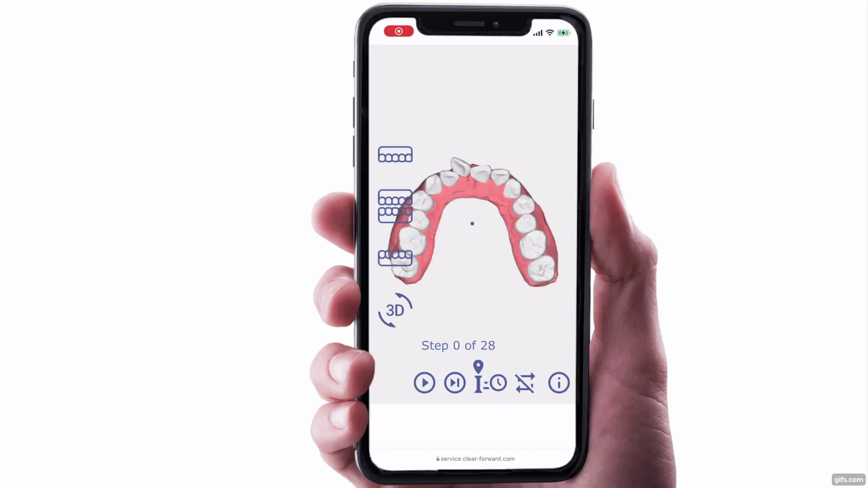Toggle the shuffle/loop icon
The width and height of the screenshot is (868, 488).
tap(524, 383)
